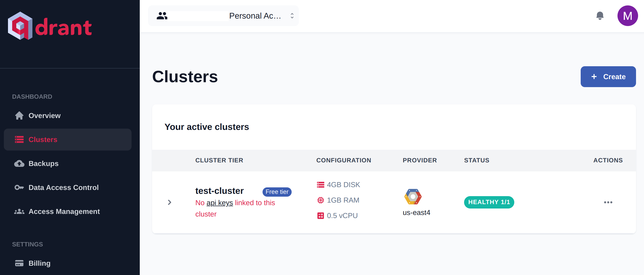Open Backups using the cloud upload icon
Screen dimensions: 644x275
pos(19,163)
